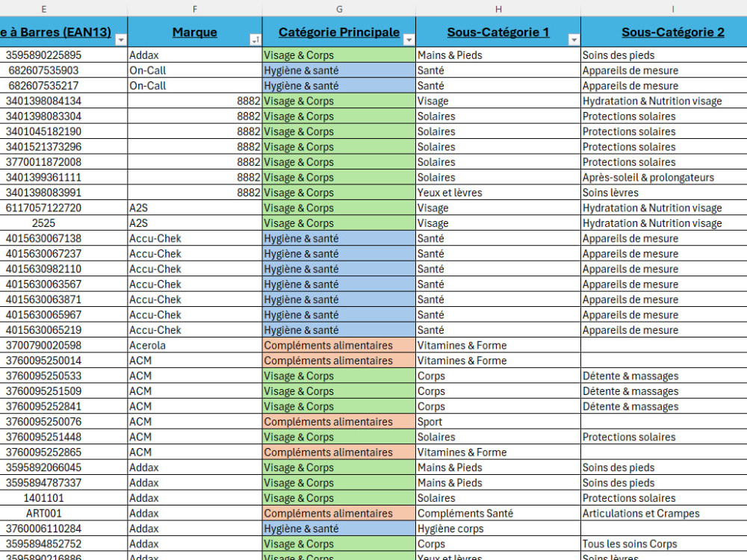Click the Compléments Santé cell
The image size is (747, 560).
[x=498, y=514]
